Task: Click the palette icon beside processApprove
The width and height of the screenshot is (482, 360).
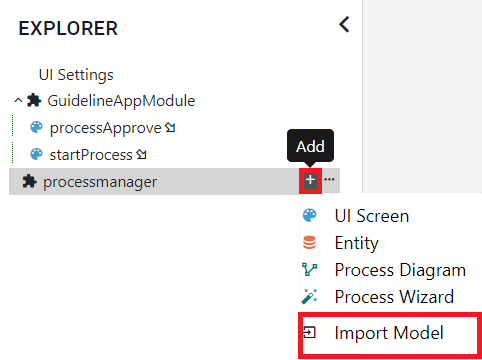Action: 36,127
